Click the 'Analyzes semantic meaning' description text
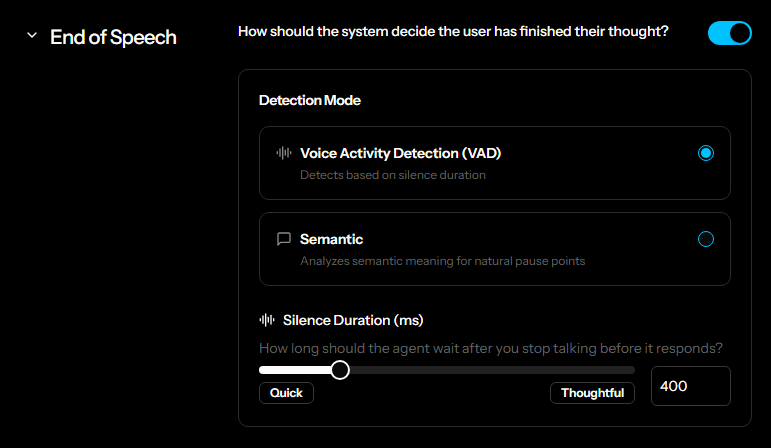 point(442,261)
